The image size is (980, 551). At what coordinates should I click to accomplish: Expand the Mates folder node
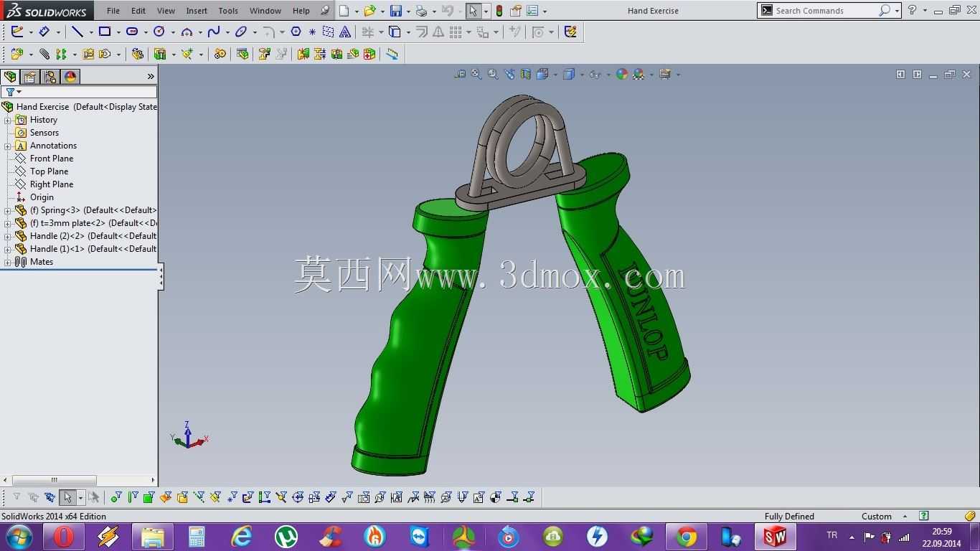8,262
